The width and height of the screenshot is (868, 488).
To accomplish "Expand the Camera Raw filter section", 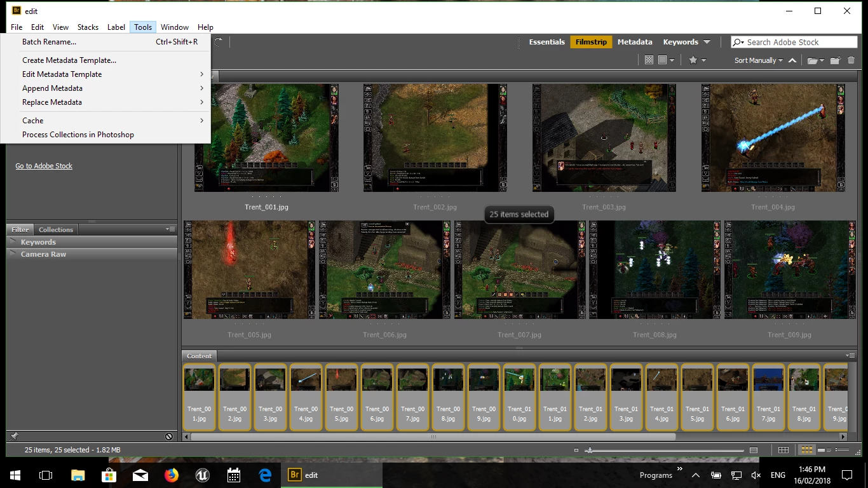I will coord(92,254).
